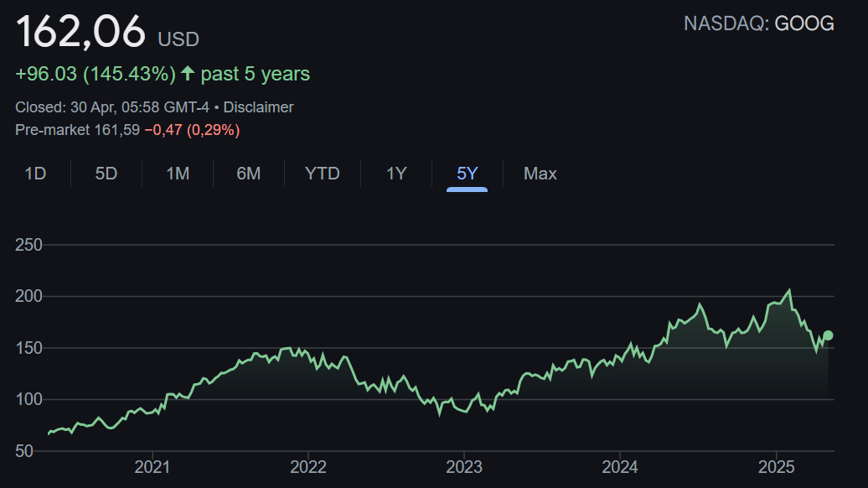
Task: Switch chart to 1Y range
Action: pyautogui.click(x=396, y=174)
